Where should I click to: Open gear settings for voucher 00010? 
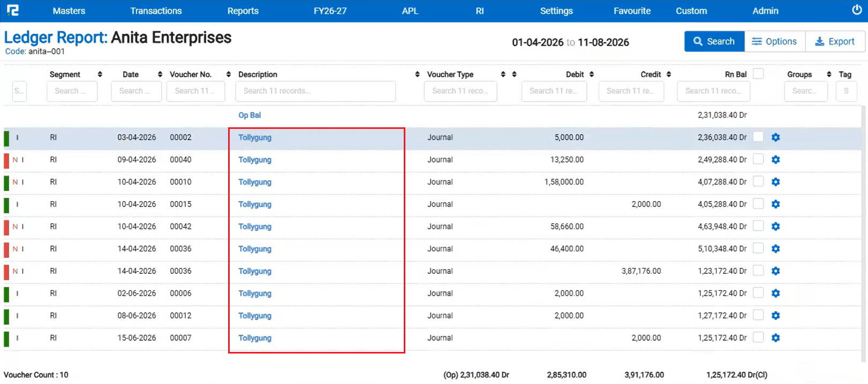coord(775,182)
